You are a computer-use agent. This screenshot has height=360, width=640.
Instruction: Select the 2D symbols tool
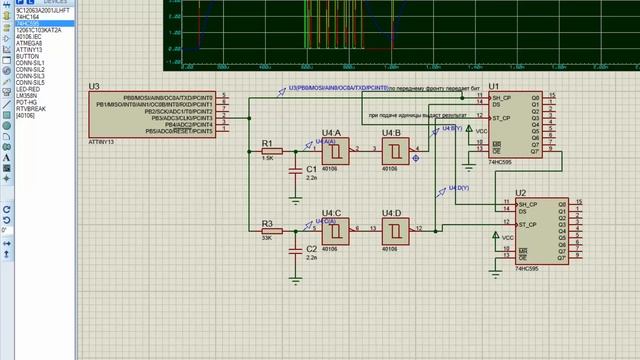(6, 168)
